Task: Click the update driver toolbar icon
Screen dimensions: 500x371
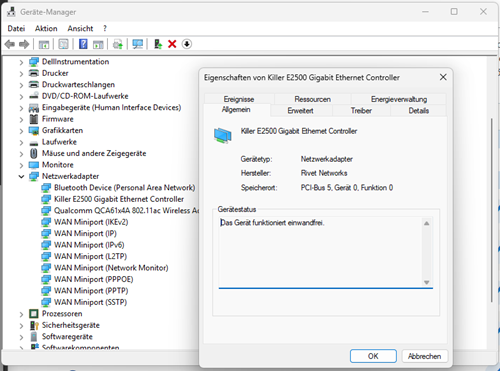Action: click(x=118, y=44)
